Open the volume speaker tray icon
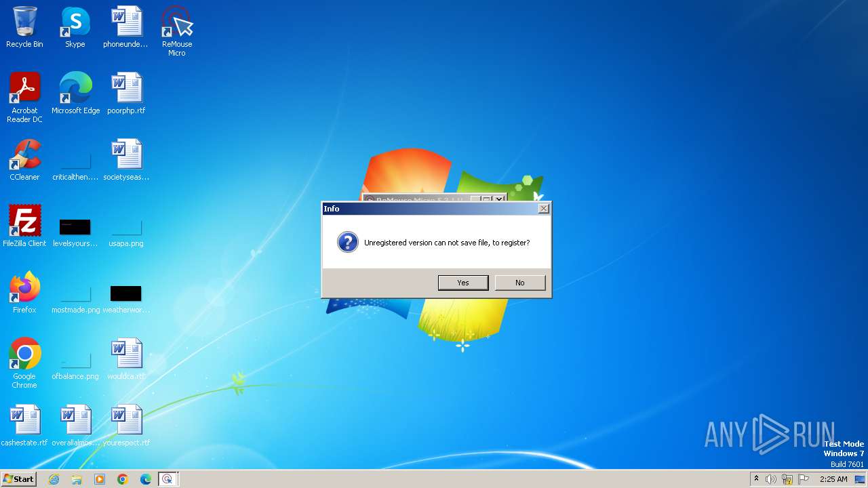Image resolution: width=868 pixels, height=488 pixels. click(771, 479)
